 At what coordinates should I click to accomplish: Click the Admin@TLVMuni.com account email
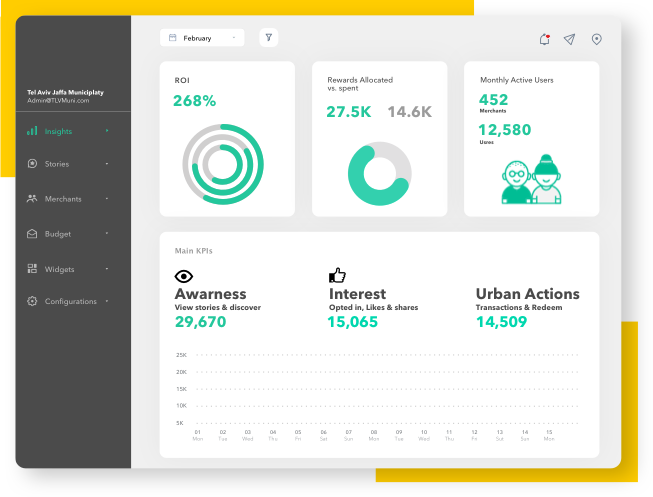(x=58, y=100)
